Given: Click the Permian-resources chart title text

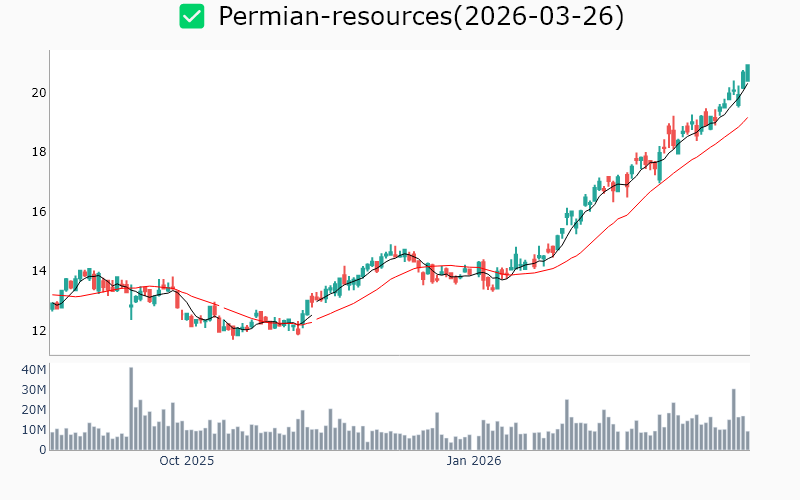Looking at the screenshot, I should (x=421, y=17).
